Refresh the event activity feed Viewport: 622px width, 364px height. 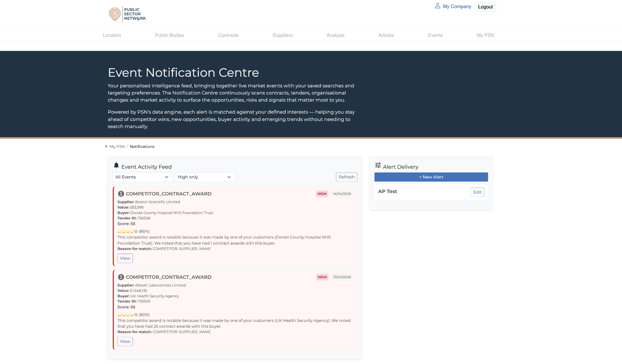pyautogui.click(x=346, y=177)
